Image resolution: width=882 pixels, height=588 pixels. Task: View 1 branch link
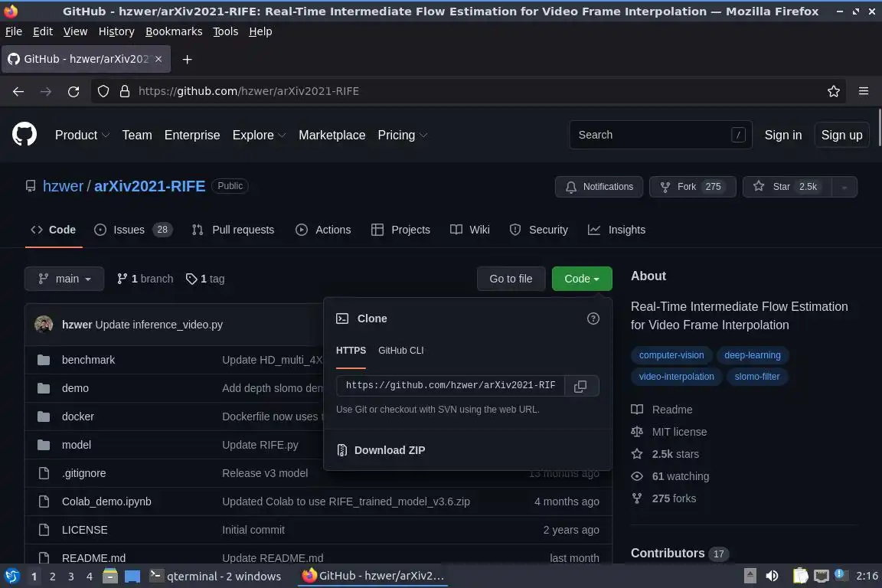point(145,279)
